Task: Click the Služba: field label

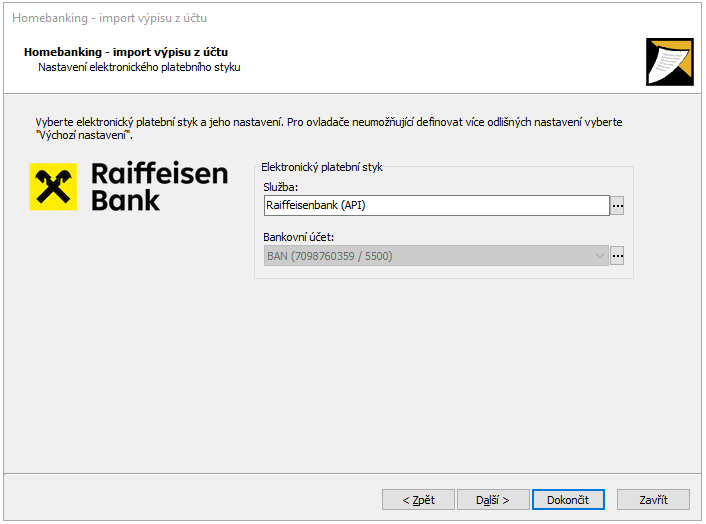Action: [x=281, y=187]
